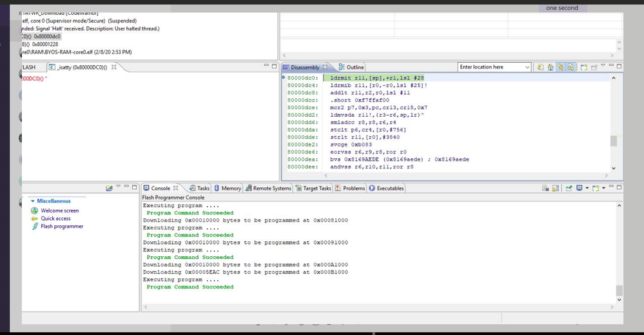Open the Flash programmer link
This screenshot has height=335, width=644.
pyautogui.click(x=62, y=226)
